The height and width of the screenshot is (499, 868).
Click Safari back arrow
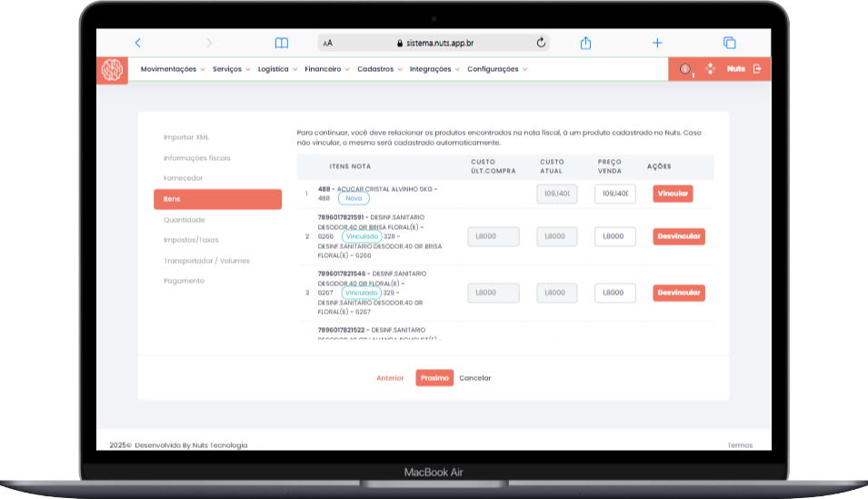coord(138,43)
